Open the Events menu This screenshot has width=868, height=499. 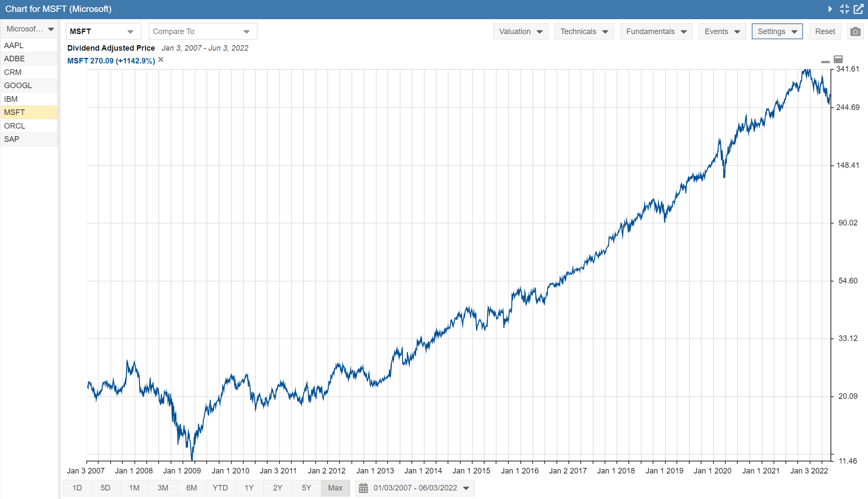(722, 32)
